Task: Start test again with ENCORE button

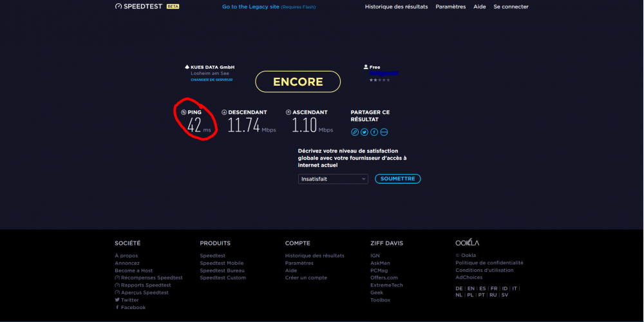Action: 298,82
